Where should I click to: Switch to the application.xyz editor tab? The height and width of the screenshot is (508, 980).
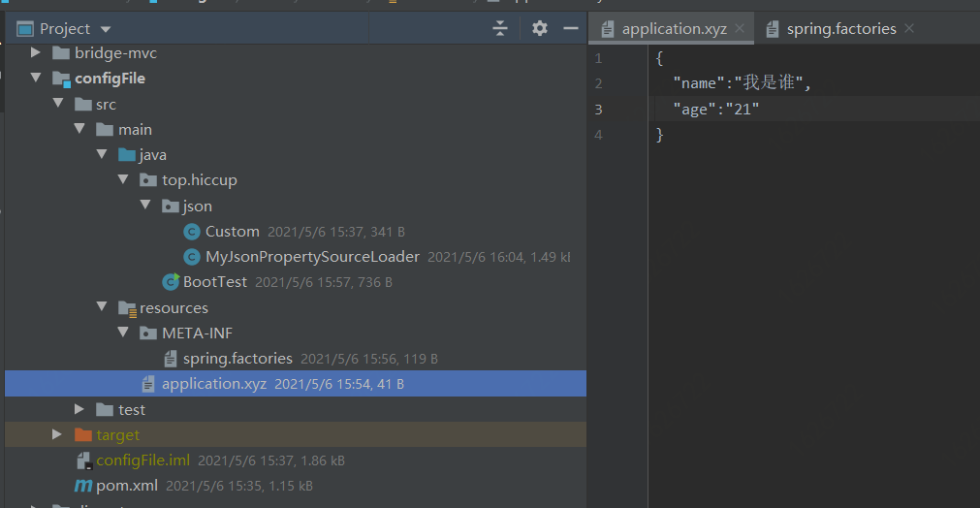point(674,29)
